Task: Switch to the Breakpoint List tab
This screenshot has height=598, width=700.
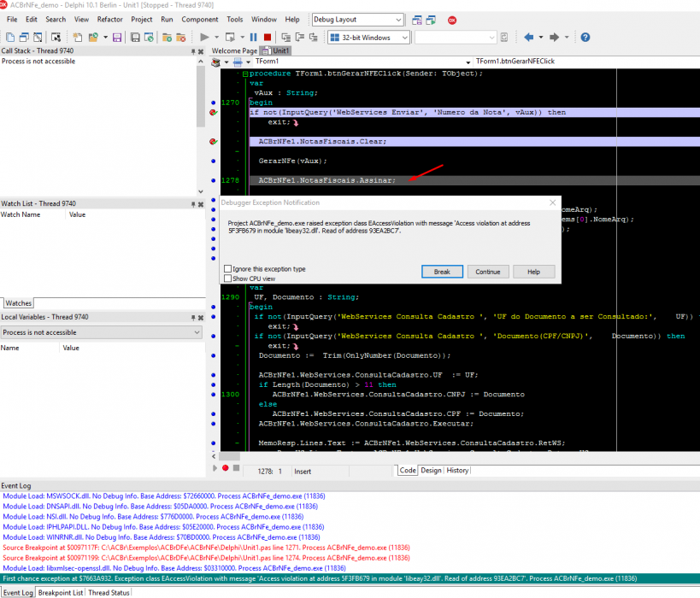Action: point(61,593)
